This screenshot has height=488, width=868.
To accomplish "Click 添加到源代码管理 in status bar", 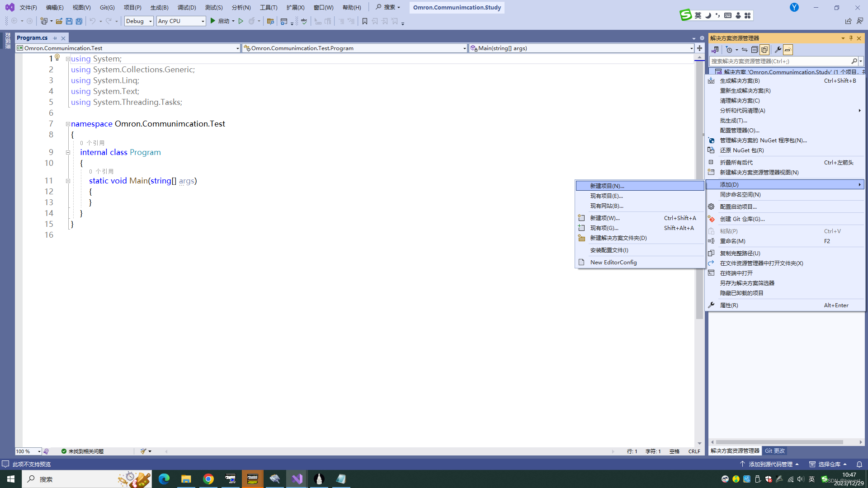I will point(770,464).
